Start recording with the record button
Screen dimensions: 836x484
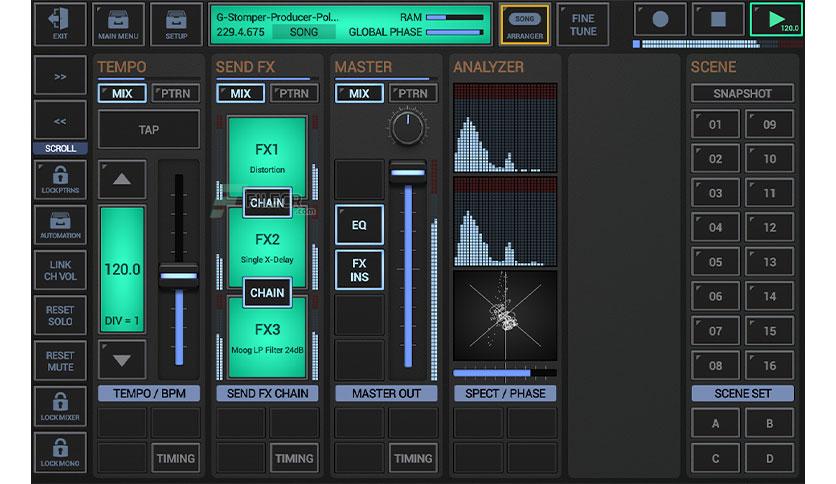coord(660,20)
